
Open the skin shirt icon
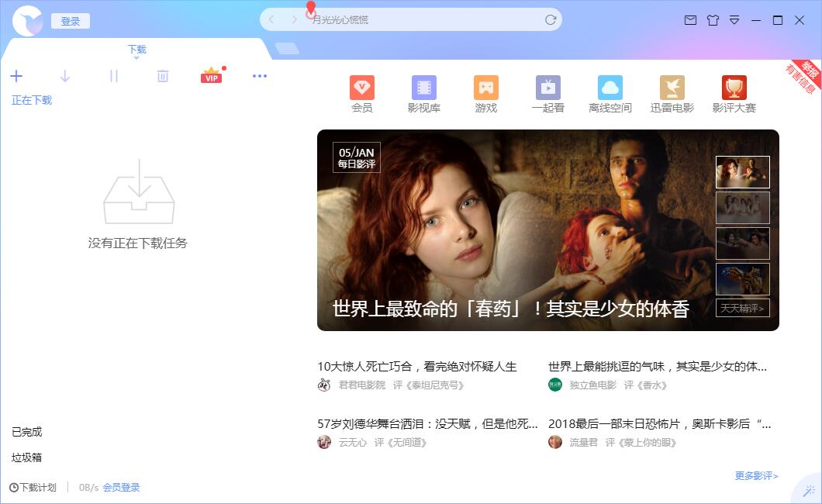[x=713, y=20]
